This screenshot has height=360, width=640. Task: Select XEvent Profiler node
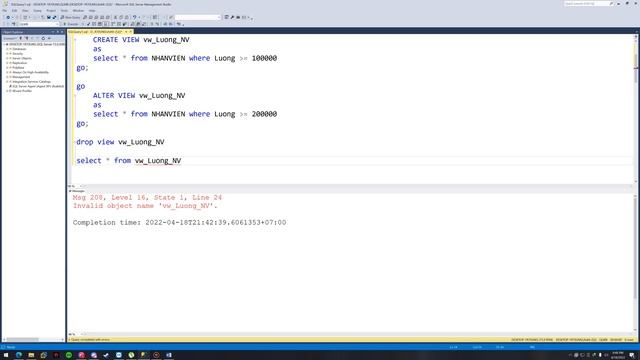click(x=22, y=91)
